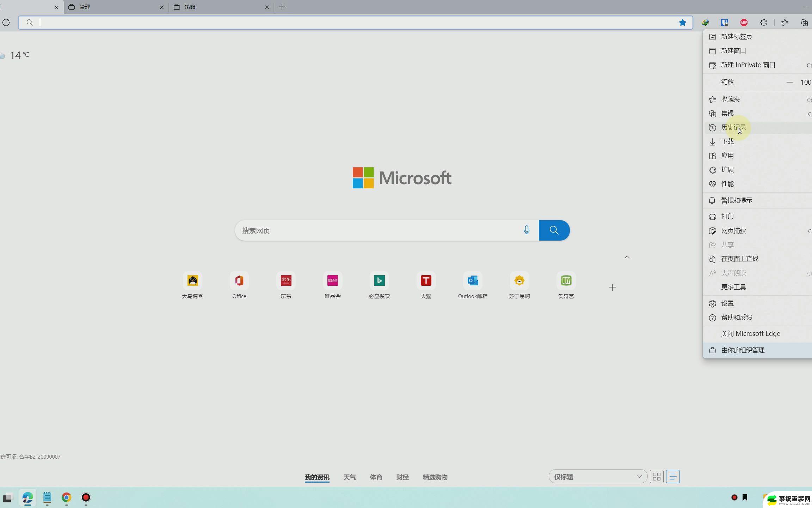The height and width of the screenshot is (508, 812).
Task: Click the IDM globe extension icon
Action: [x=705, y=23]
